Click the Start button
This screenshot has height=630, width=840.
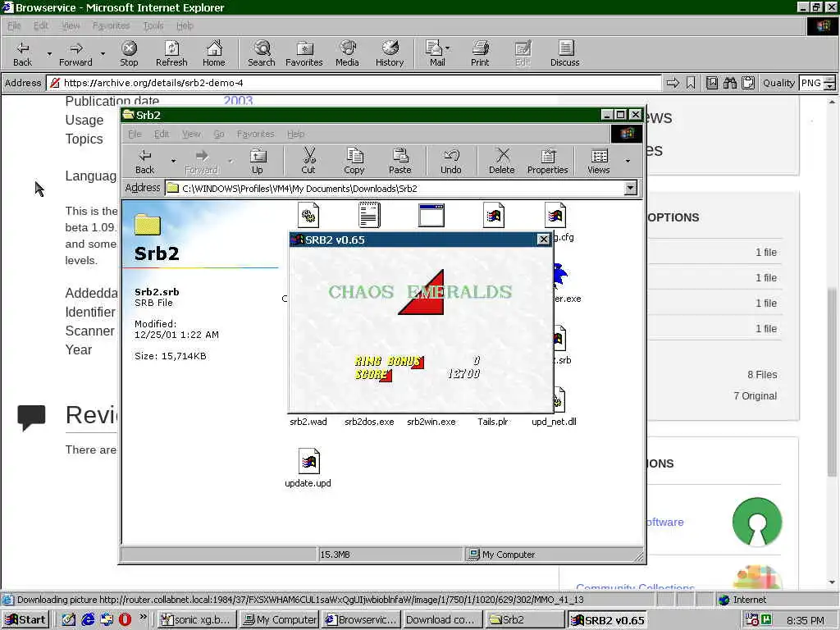click(25, 619)
